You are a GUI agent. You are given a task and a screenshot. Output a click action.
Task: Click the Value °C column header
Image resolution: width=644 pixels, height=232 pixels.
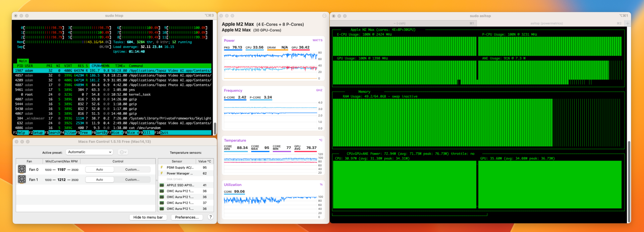click(x=204, y=161)
